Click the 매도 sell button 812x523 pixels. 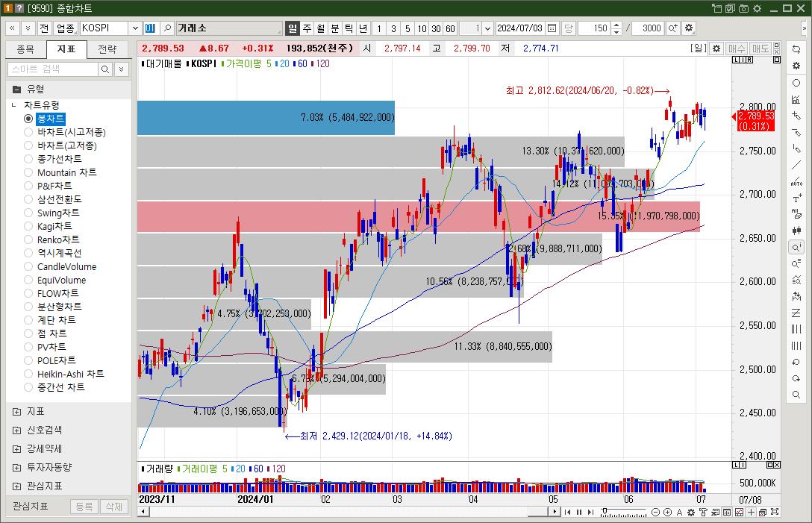[x=761, y=48]
